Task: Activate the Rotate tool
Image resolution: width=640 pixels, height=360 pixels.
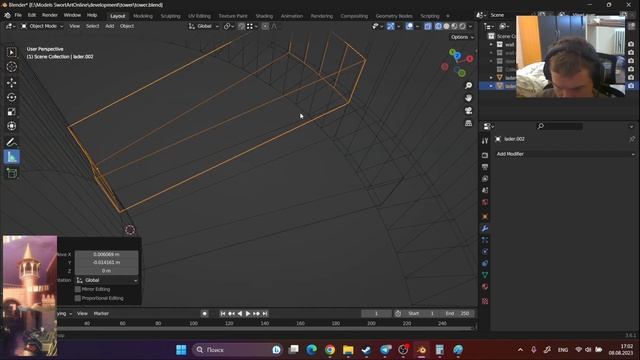Action: point(11,97)
